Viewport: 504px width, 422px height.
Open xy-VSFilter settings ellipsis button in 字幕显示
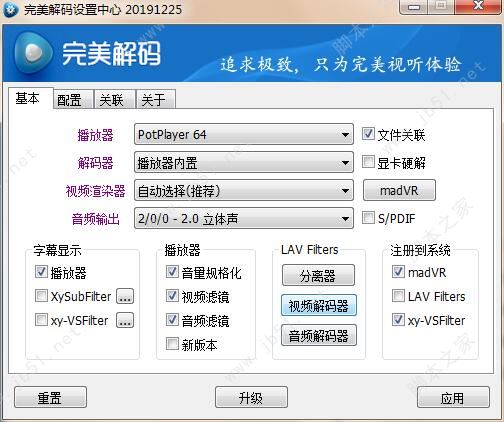pyautogui.click(x=125, y=320)
